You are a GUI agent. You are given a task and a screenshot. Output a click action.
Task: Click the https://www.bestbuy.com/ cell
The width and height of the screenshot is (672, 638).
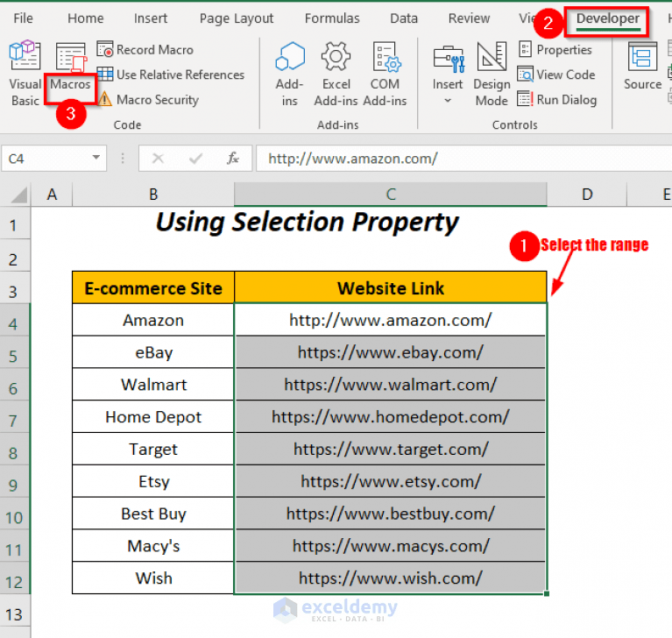(x=391, y=514)
